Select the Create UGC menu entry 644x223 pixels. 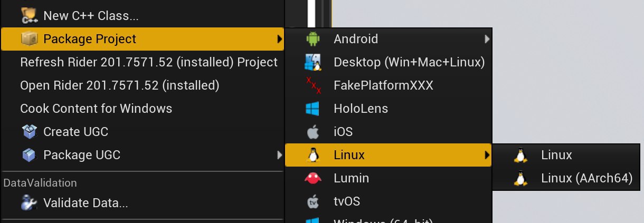click(143, 132)
